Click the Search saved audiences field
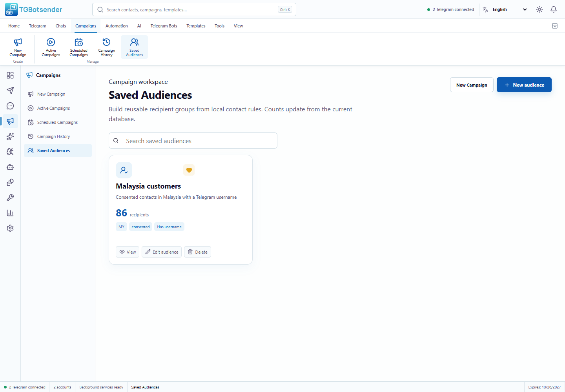This screenshot has height=392, width=565. point(193,141)
